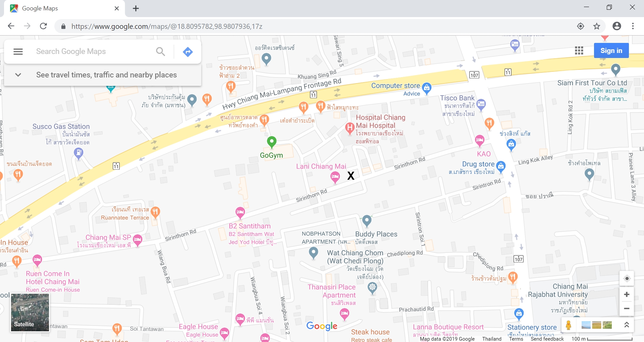Switch to Satellite view thumbnail
The width and height of the screenshot is (644, 342).
point(30,312)
